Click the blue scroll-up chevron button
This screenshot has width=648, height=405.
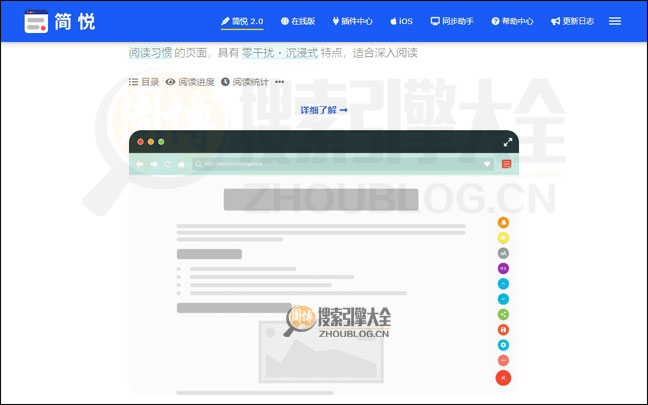click(503, 284)
